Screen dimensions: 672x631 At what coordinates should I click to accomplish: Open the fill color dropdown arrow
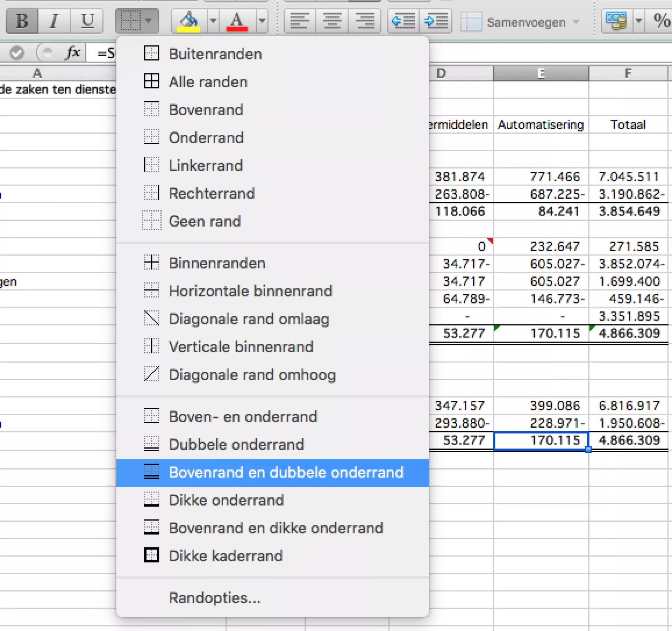pos(213,21)
